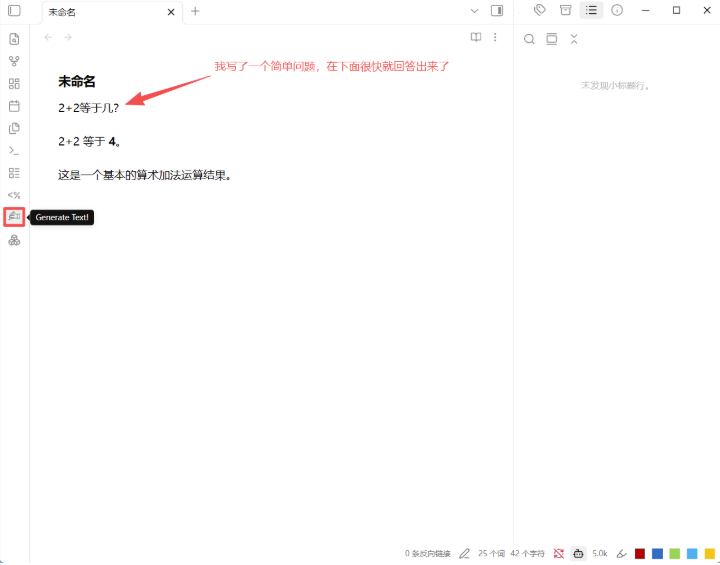Viewport: 720px width, 565px height.
Task: Open the quick switcher file-search icon
Action: coord(14,39)
